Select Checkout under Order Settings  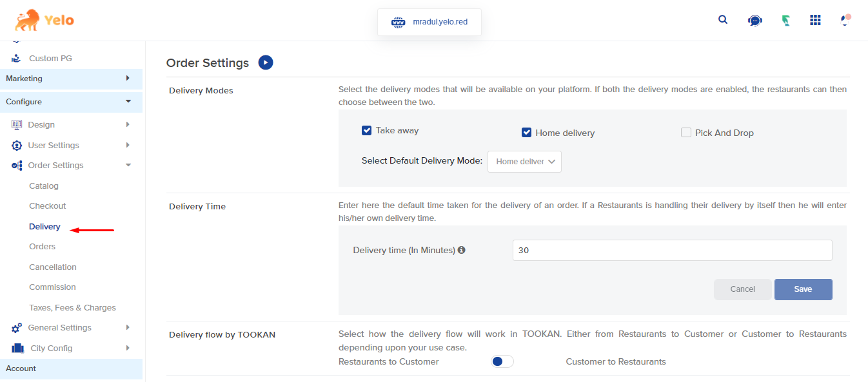tap(47, 205)
